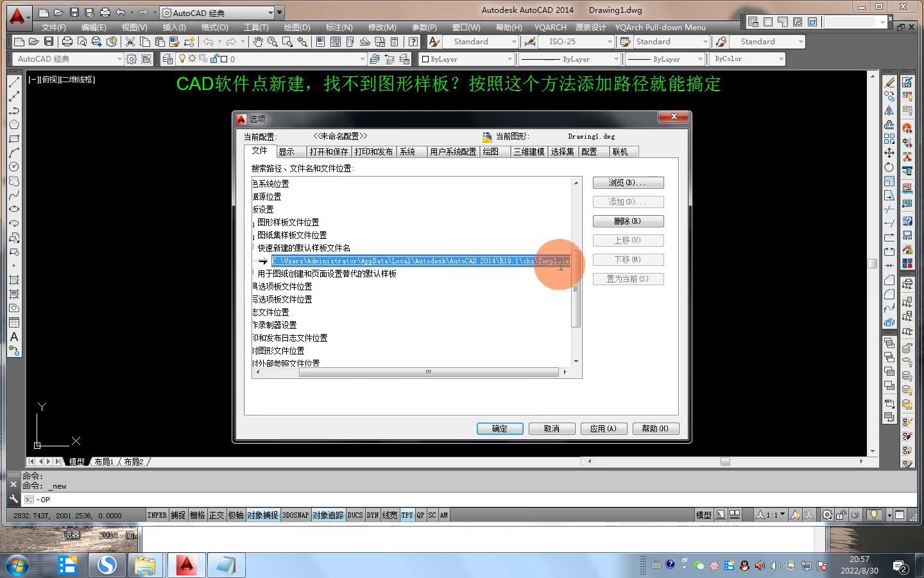Switch to the 显示 tab in Options

(x=287, y=152)
